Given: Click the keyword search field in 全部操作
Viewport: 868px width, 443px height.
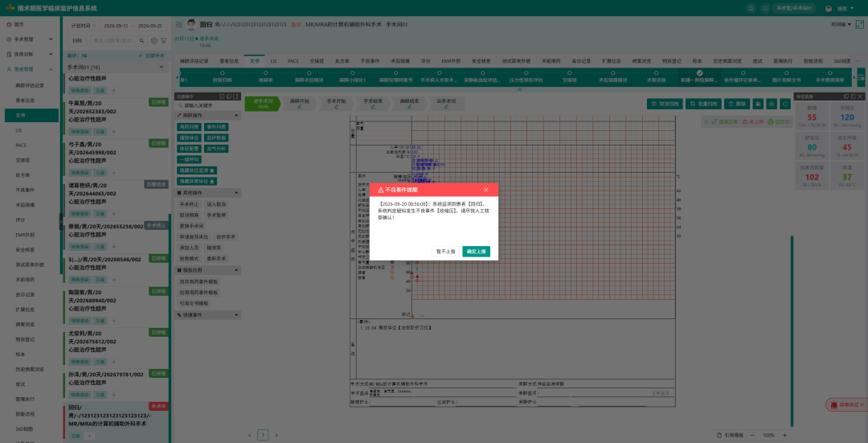Looking at the screenshot, I should [x=207, y=105].
